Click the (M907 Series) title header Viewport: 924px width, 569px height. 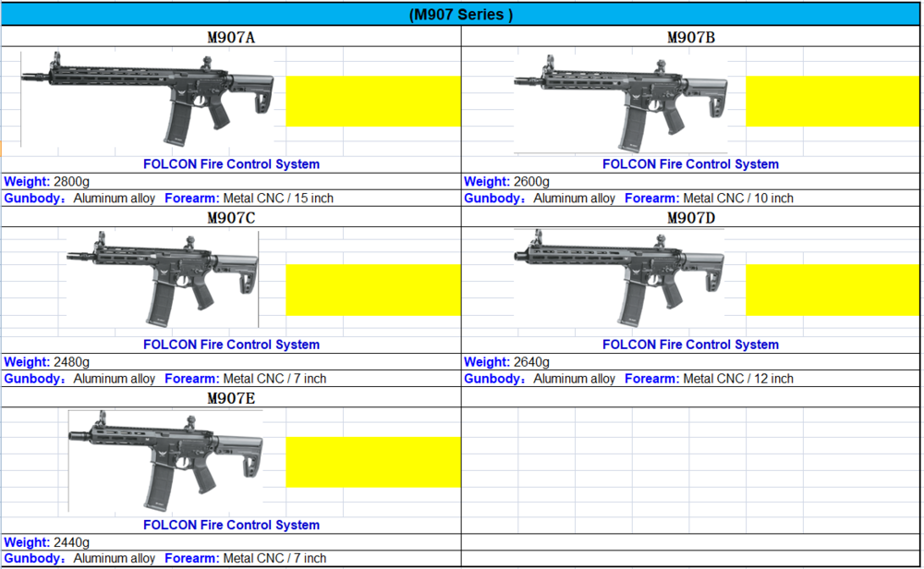pos(460,14)
